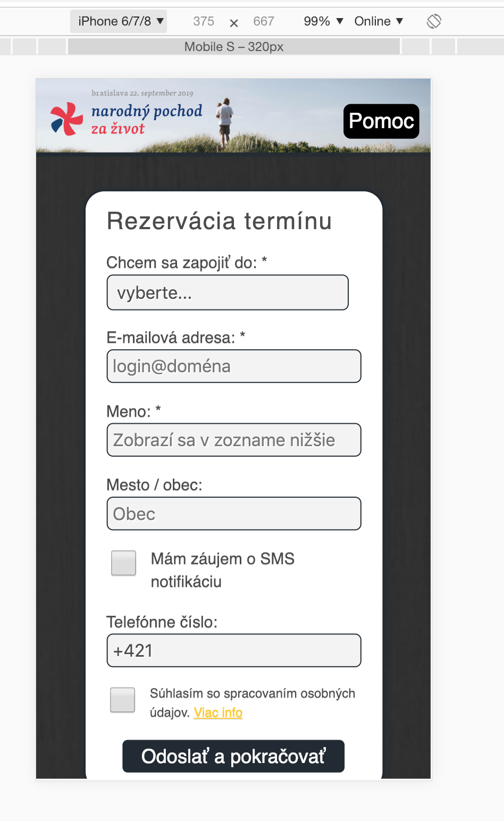The height and width of the screenshot is (821, 504).
Task: Click the 'národný pochod za život' title
Action: pos(146,119)
